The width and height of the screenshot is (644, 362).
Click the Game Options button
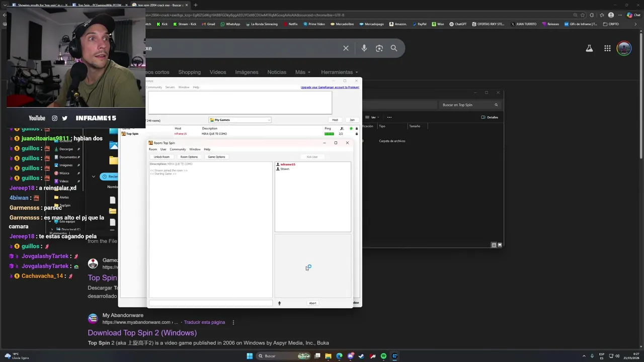click(216, 157)
